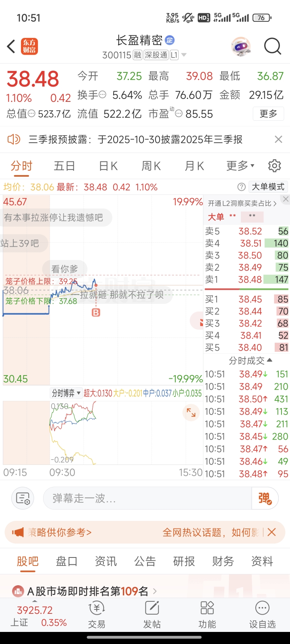Open 开通L2洞察买卖占比 link

242,204
